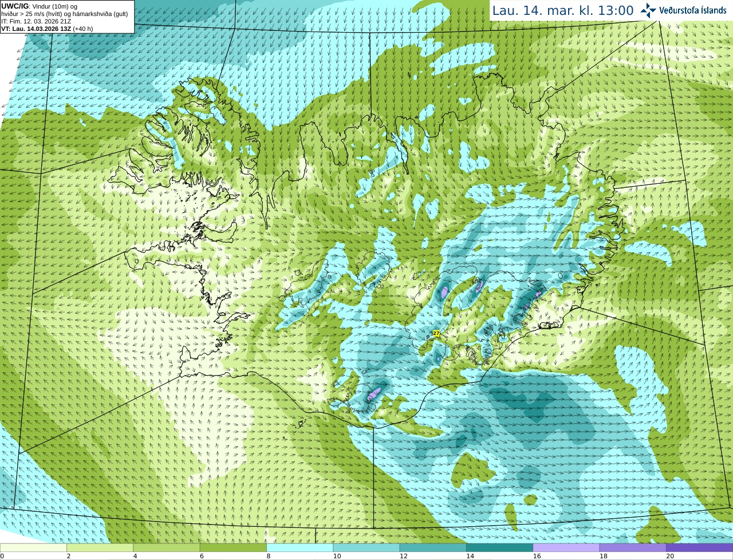The height and width of the screenshot is (560, 733).
Task: Click the scale label 16
Action: tap(537, 556)
